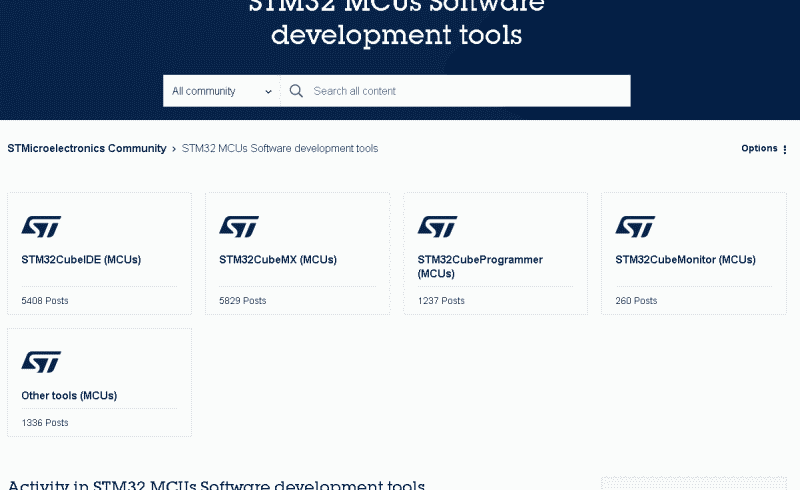Click the All community dropdown chevron arrow
The image size is (800, 490).
tap(268, 92)
